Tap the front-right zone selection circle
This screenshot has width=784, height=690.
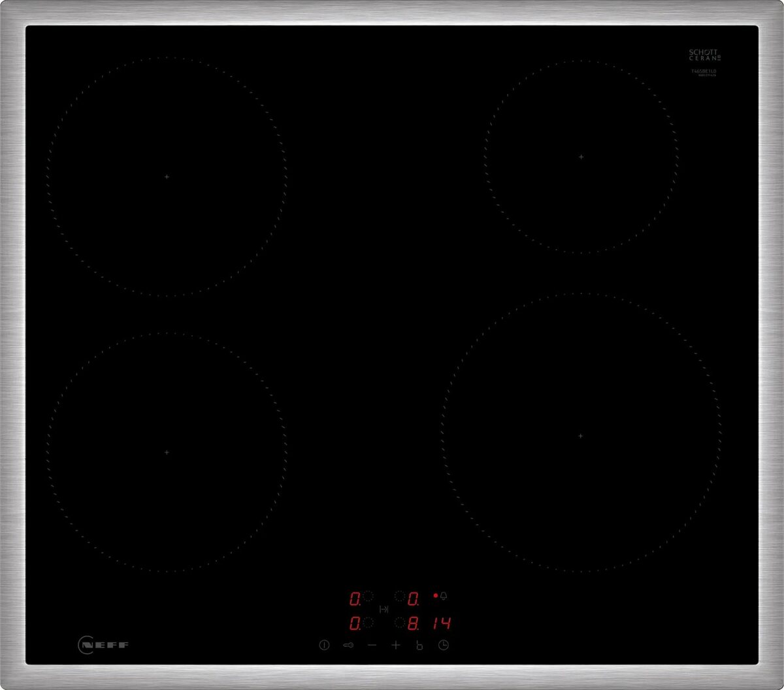point(400,623)
